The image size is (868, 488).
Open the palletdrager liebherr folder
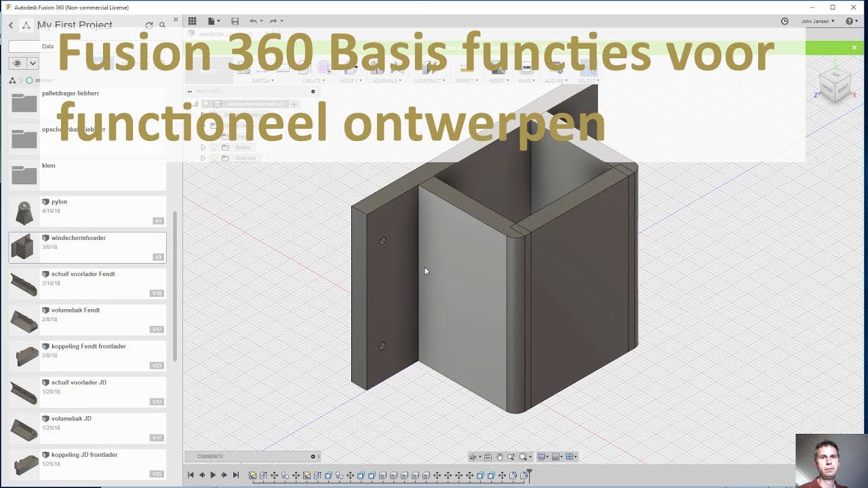pos(87,103)
